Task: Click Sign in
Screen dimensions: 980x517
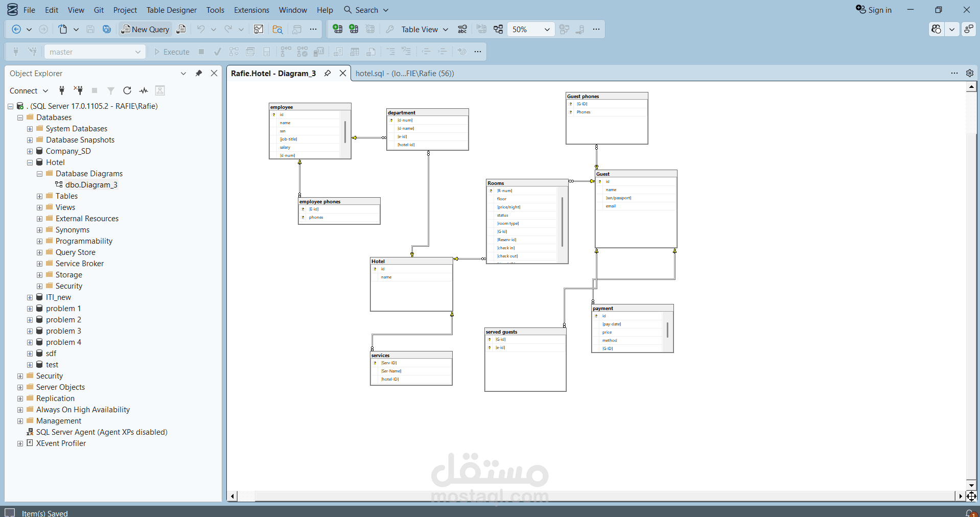Action: coord(874,10)
